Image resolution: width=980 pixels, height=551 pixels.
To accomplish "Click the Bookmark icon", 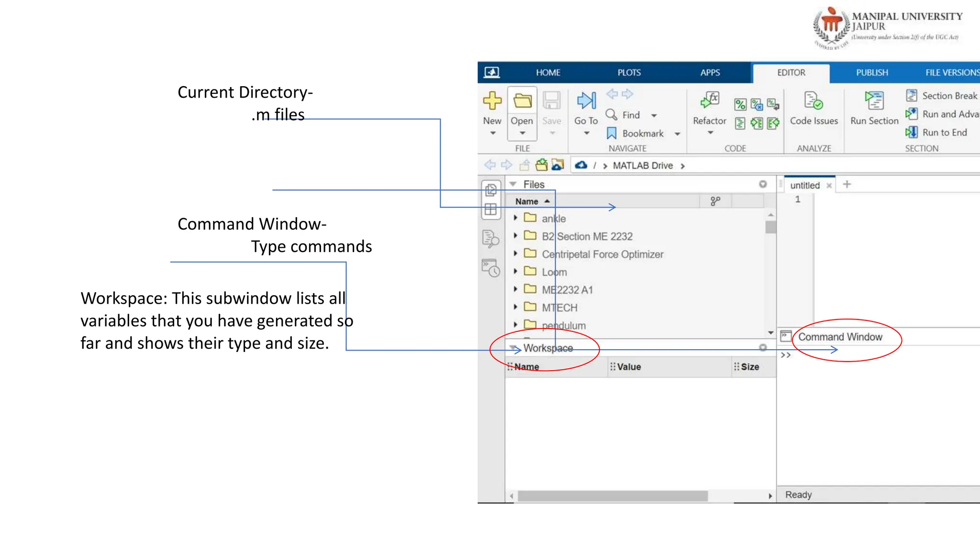I will click(612, 133).
